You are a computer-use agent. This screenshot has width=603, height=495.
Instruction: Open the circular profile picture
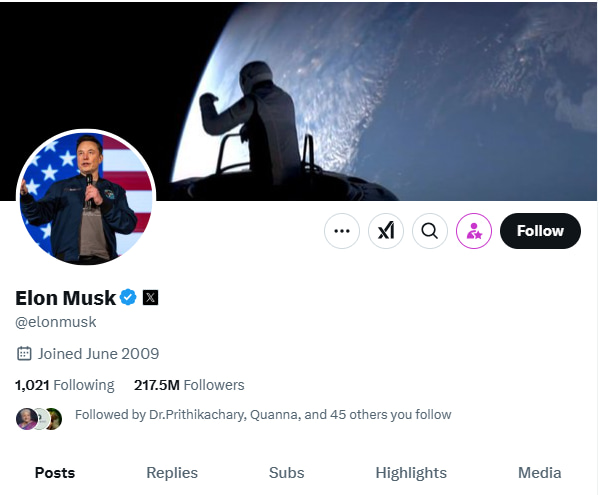[x=86, y=197]
